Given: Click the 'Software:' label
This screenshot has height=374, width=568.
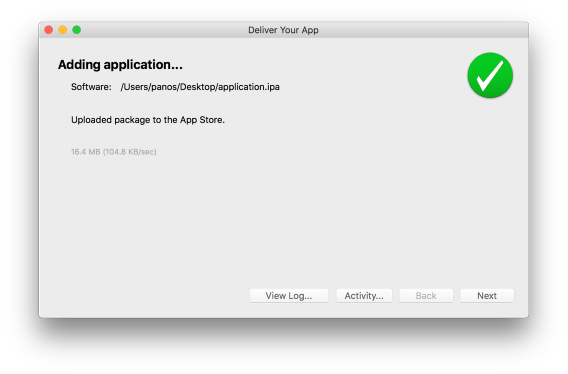Looking at the screenshot, I should click(91, 87).
